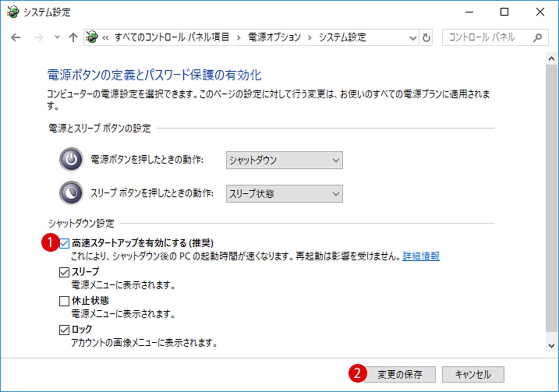559x392 pixels.
Task: Click the 電源とスリープ ボタンの設定 section label
Action: point(99,128)
